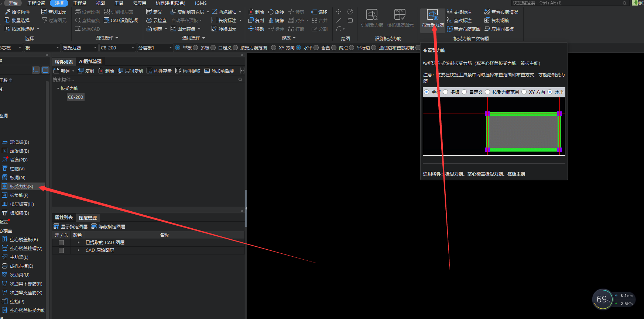The width and height of the screenshot is (644, 319).
Task: Select the 水平 radio button
Action: click(x=299, y=48)
